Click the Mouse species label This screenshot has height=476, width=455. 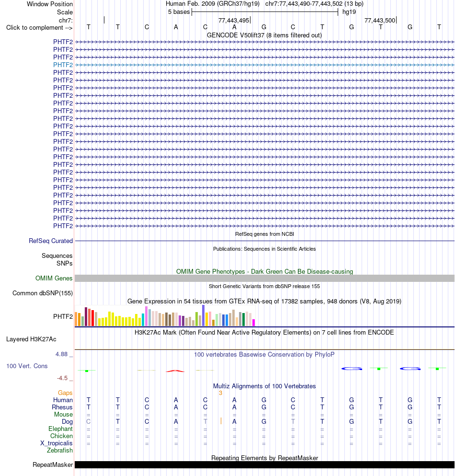[63, 414]
